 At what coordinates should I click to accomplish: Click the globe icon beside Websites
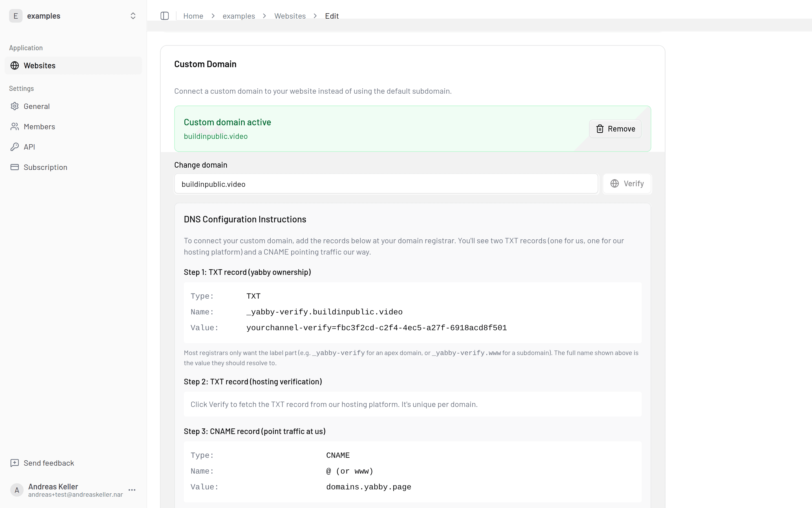(14, 65)
